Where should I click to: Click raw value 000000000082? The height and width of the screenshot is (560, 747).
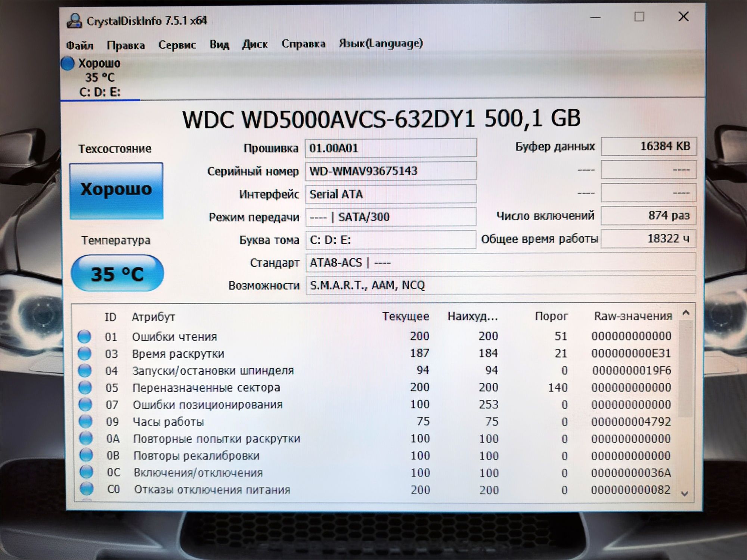631,489
